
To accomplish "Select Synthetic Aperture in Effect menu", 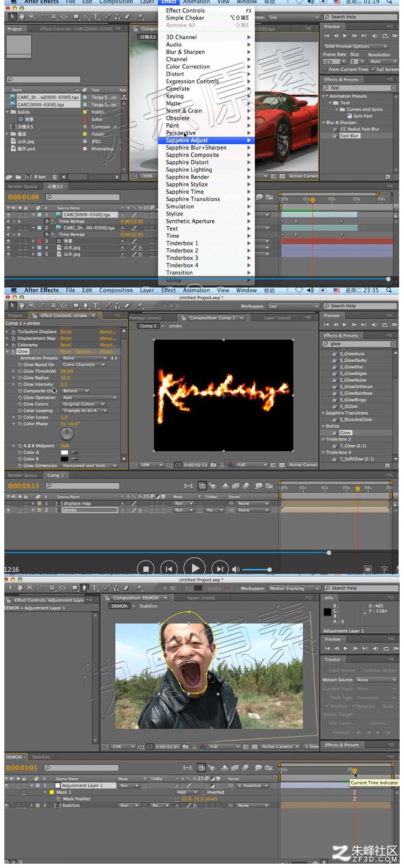I will tap(207, 221).
